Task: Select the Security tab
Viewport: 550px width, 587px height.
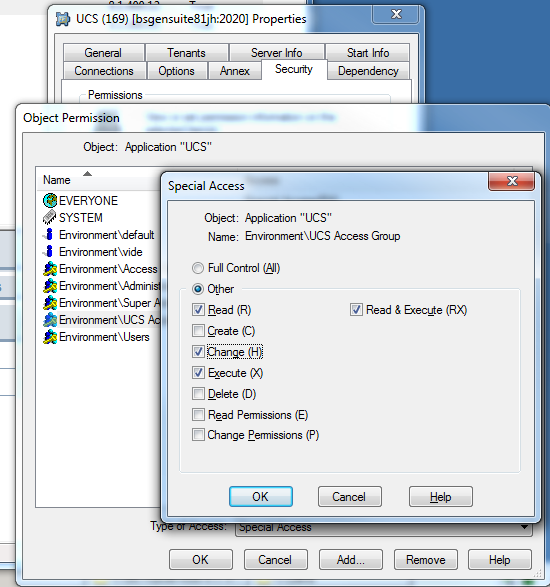Action: (x=294, y=69)
